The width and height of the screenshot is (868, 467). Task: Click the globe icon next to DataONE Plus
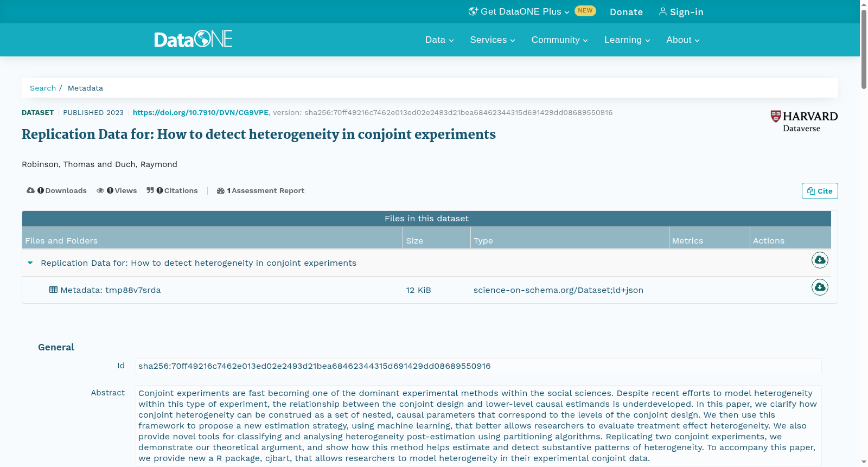[473, 11]
